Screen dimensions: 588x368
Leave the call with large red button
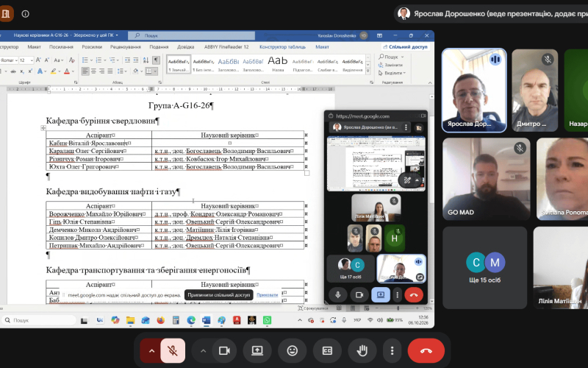click(426, 351)
